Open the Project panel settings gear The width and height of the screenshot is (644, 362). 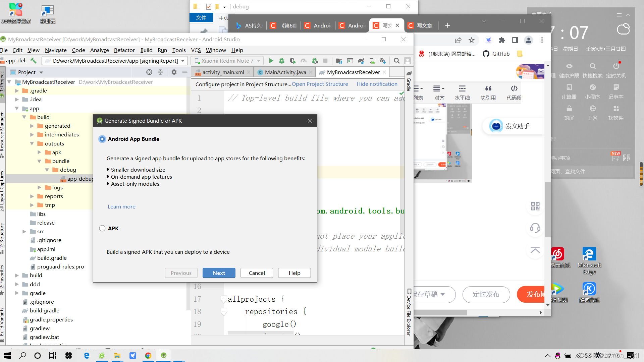pos(174,72)
